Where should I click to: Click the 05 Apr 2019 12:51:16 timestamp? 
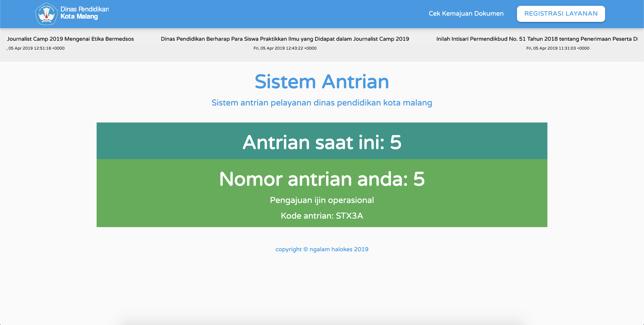pos(36,48)
